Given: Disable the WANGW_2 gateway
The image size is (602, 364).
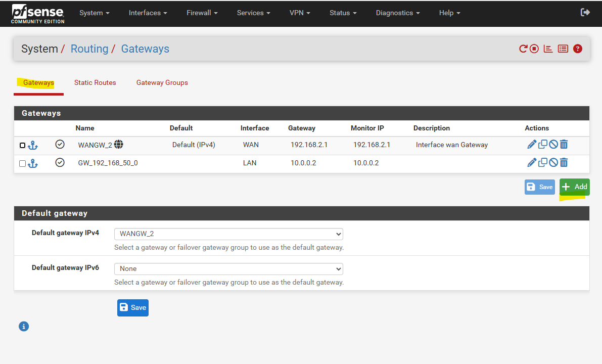Looking at the screenshot, I should [x=553, y=145].
